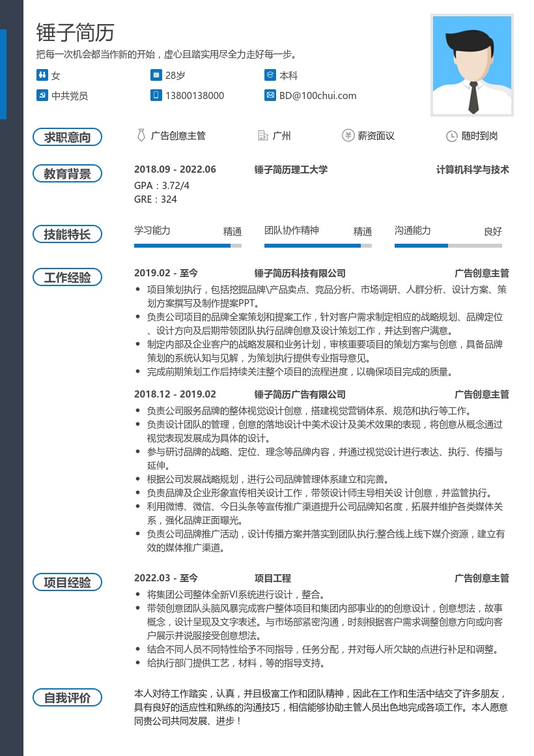Select the 项目经验 section header
Image resolution: width=534 pixels, height=756 pixels.
(67, 582)
